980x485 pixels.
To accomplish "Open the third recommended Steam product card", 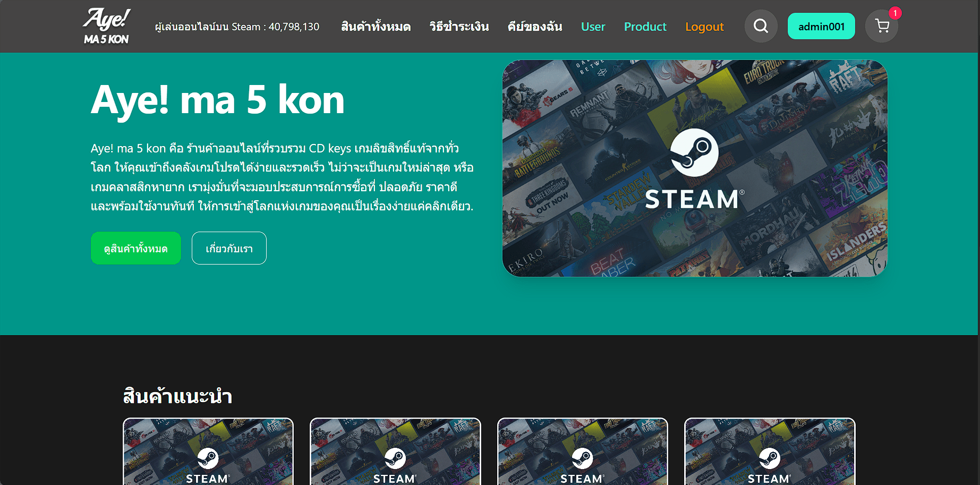I will pyautogui.click(x=583, y=452).
